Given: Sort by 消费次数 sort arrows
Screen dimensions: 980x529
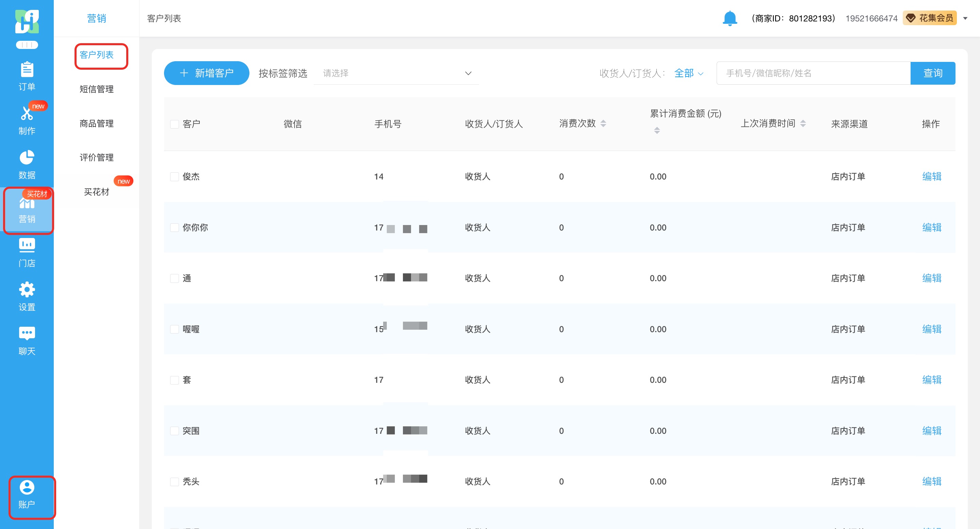Looking at the screenshot, I should coord(603,123).
